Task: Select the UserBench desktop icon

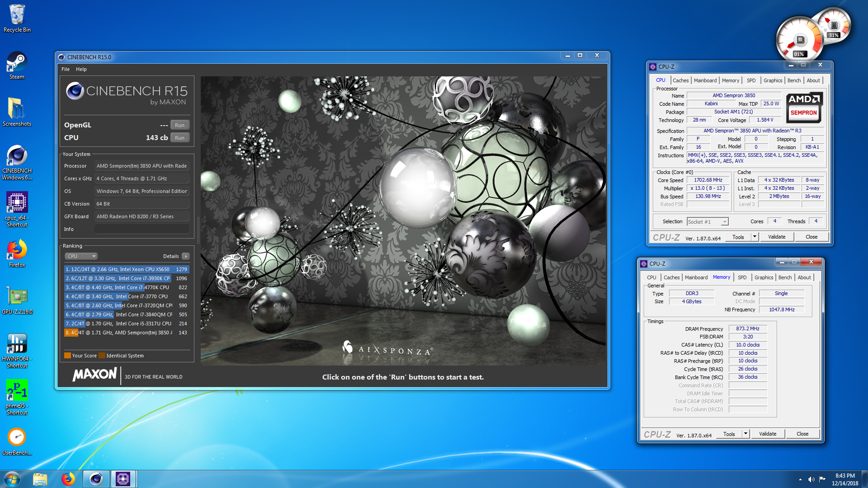Action: point(17,441)
